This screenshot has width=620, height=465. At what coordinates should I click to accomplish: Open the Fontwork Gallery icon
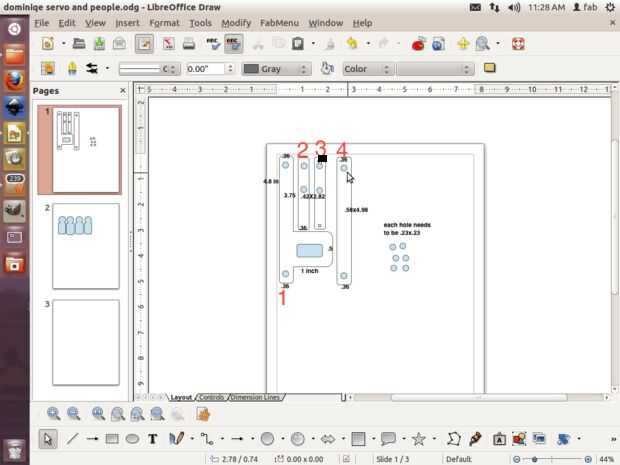499,439
